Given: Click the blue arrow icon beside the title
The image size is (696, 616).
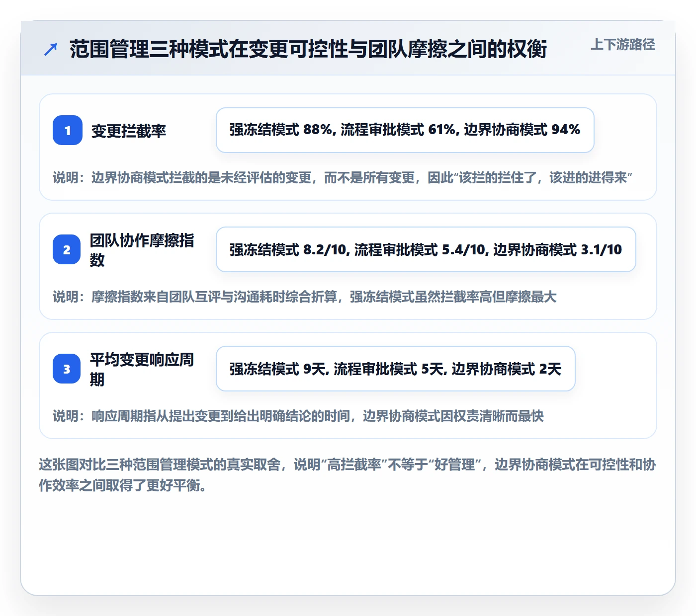Looking at the screenshot, I should coord(51,49).
